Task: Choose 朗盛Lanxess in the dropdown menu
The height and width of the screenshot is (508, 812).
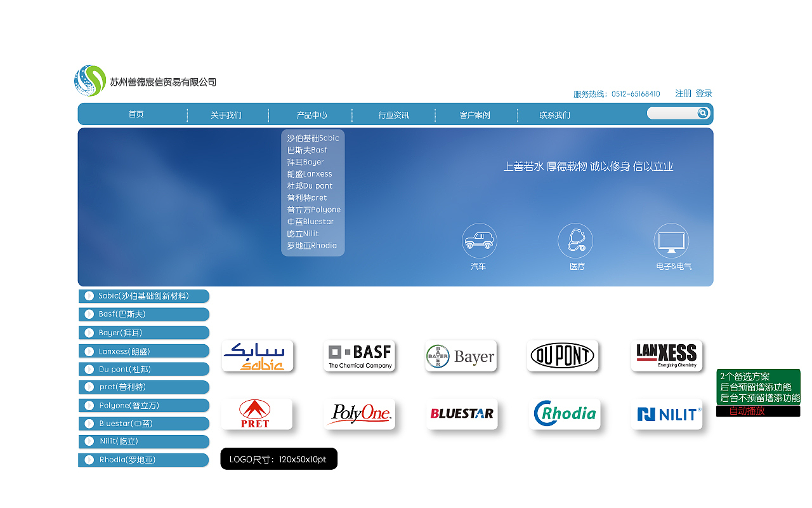Action: (310, 174)
